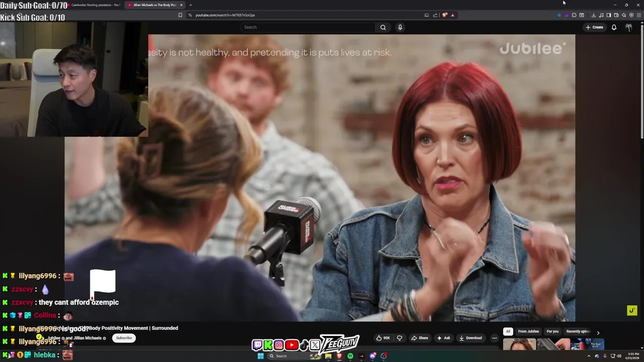Download the video with Download button
The width and height of the screenshot is (644, 362).
[x=470, y=338]
